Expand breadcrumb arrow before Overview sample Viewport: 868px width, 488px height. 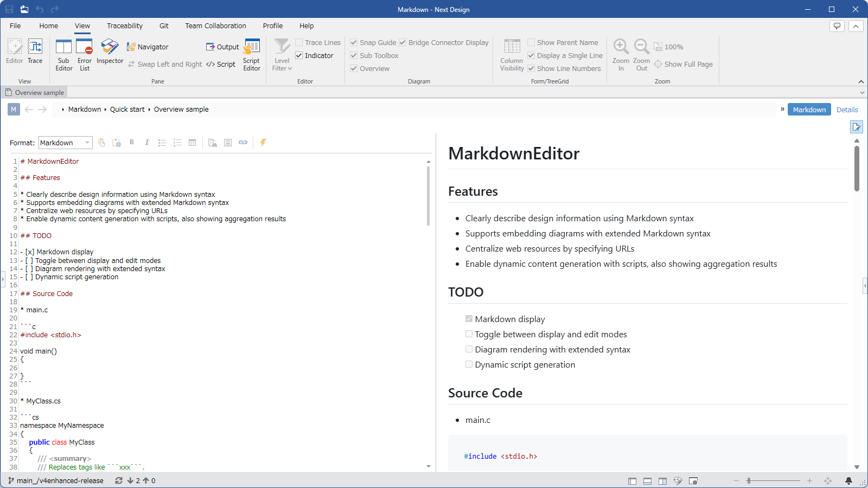pos(149,110)
